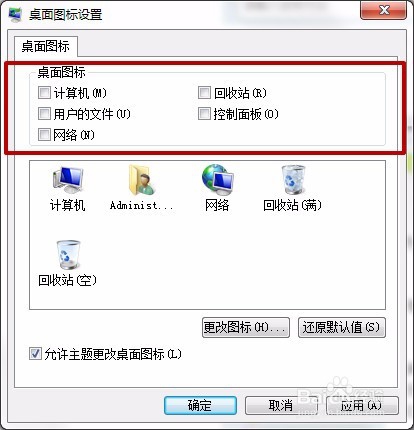
Task: Switch to the 桌面图标 tab
Action: click(46, 46)
